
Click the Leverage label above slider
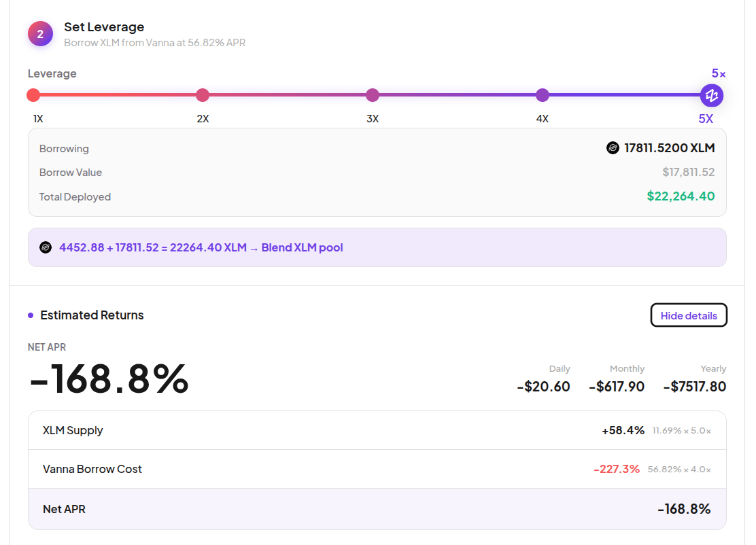(52, 73)
